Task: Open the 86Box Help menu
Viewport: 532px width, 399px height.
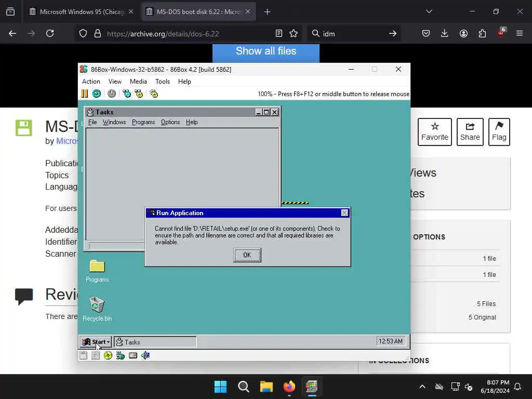Action: 184,82
